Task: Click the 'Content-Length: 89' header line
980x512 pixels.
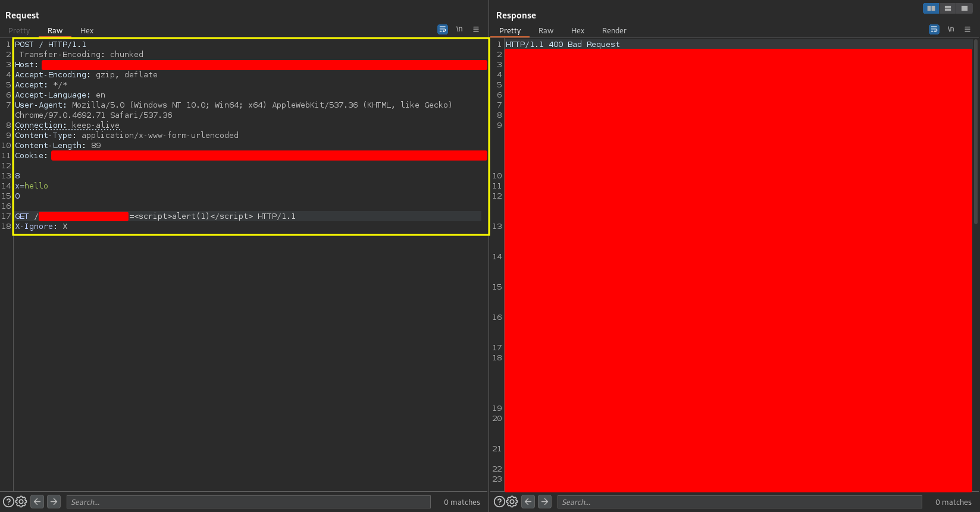Action: (58, 146)
